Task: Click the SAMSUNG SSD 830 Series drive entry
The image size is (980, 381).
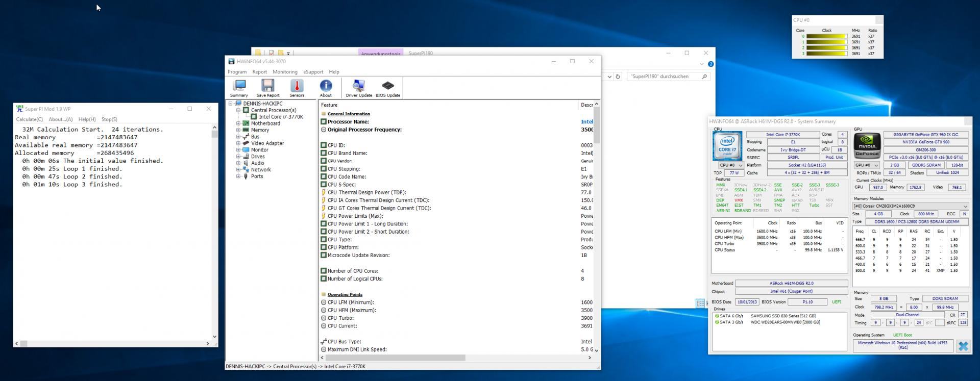Action: coord(782,316)
